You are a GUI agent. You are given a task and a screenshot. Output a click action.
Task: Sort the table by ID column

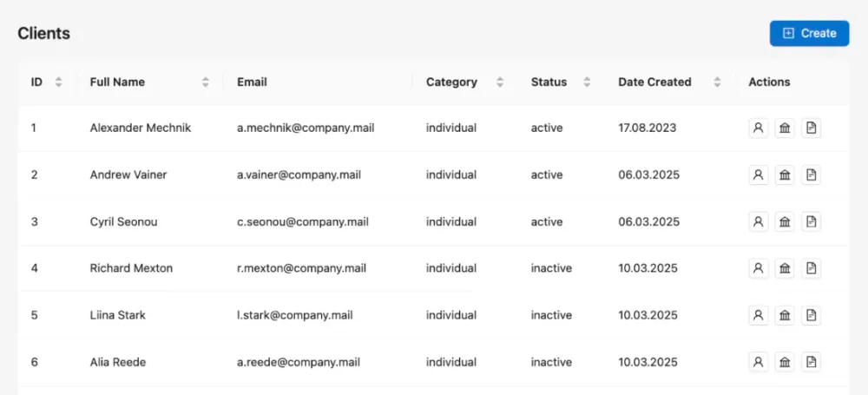tap(58, 82)
